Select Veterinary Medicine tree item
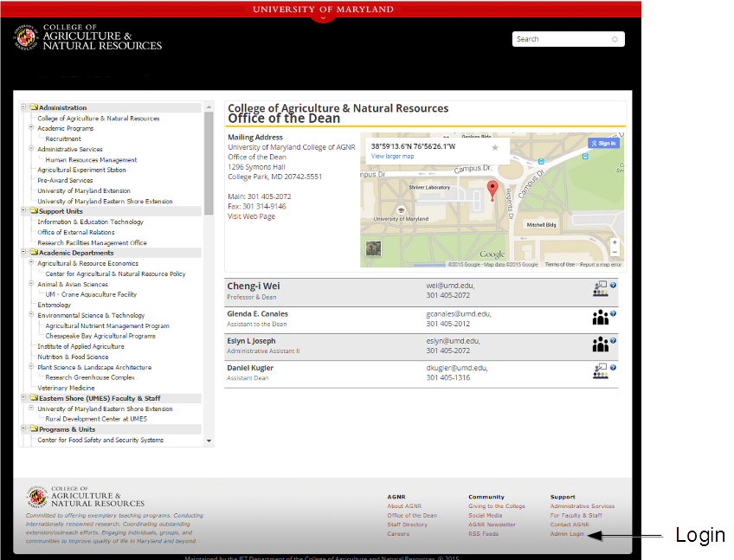This screenshot has width=734, height=560. pyautogui.click(x=66, y=388)
